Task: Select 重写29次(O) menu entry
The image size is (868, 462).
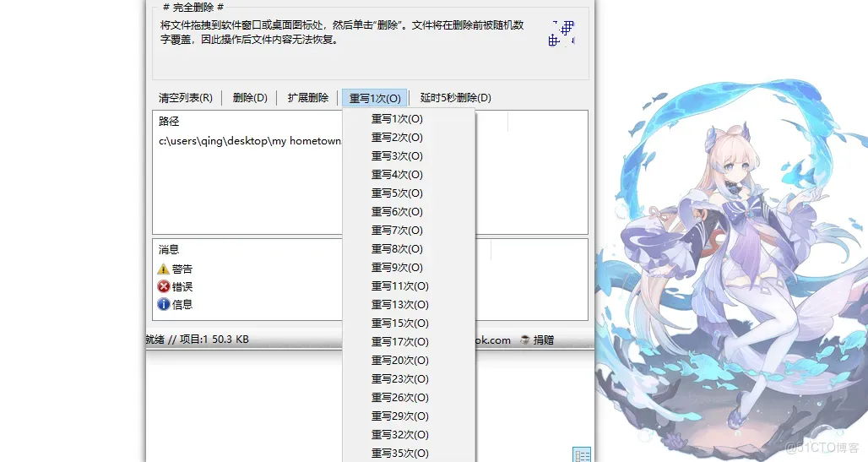Action: pos(399,416)
